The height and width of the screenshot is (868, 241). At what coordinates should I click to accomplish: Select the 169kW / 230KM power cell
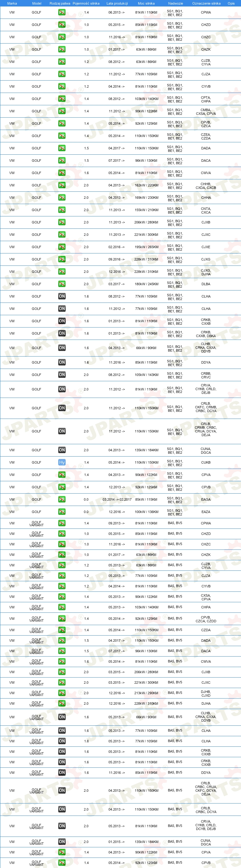click(146, 198)
